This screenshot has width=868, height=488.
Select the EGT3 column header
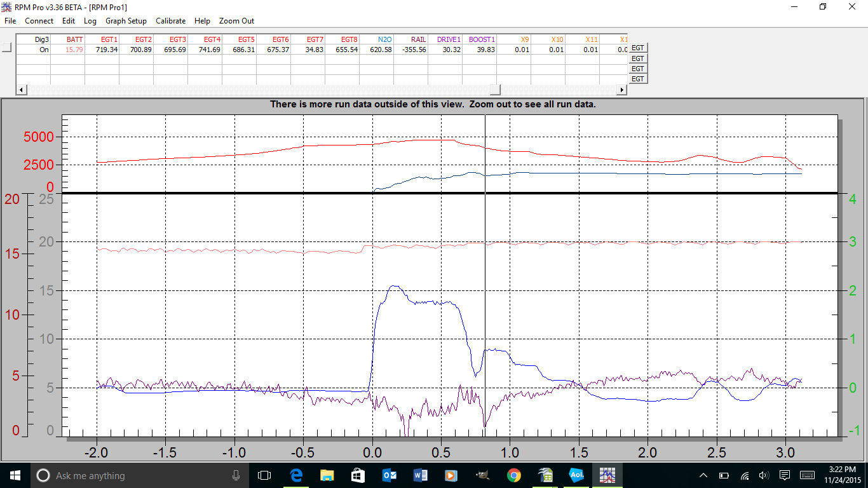coord(178,39)
